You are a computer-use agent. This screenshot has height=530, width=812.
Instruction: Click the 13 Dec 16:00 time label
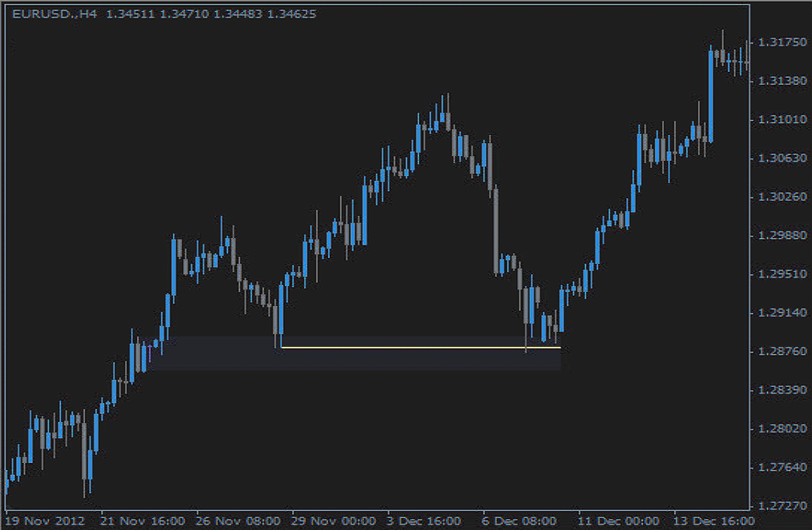pos(713,521)
